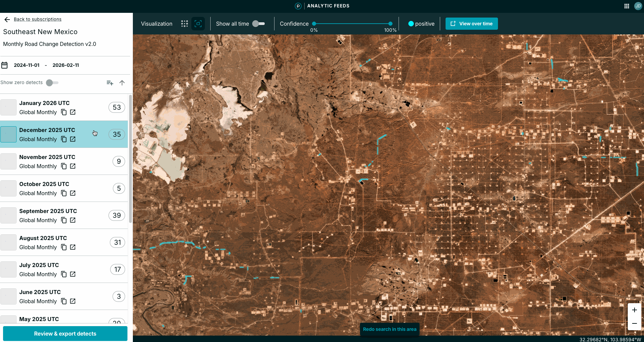Enable the Show all time switch

[x=259, y=24]
